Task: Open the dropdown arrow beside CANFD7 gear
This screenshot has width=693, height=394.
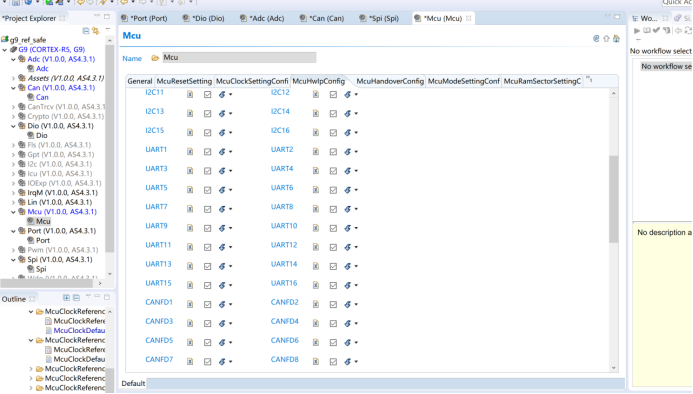Action: [231, 362]
